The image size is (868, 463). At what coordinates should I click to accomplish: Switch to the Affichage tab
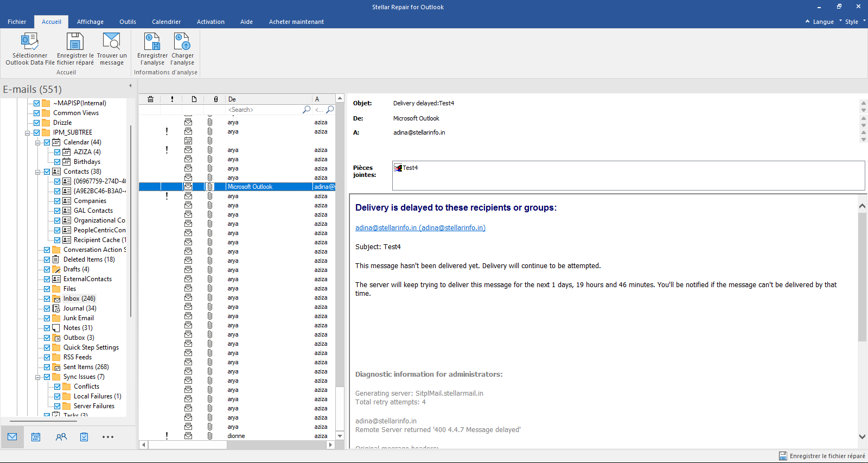90,22
